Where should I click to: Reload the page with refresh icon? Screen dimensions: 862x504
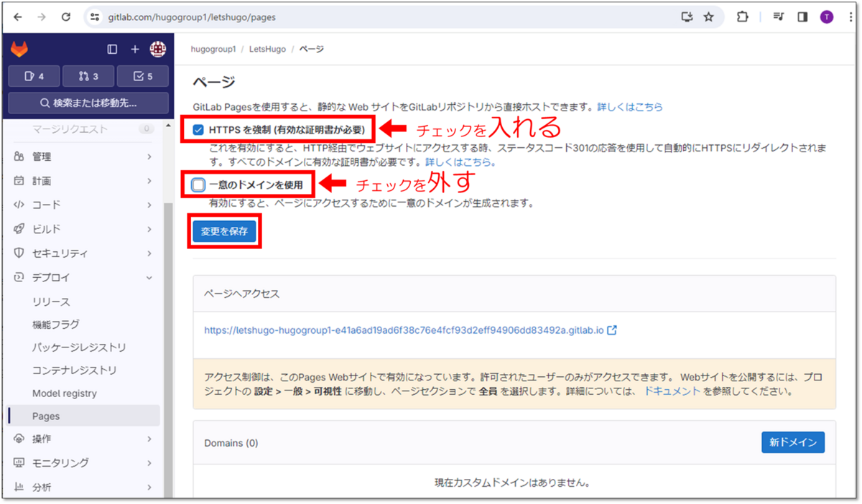click(66, 17)
